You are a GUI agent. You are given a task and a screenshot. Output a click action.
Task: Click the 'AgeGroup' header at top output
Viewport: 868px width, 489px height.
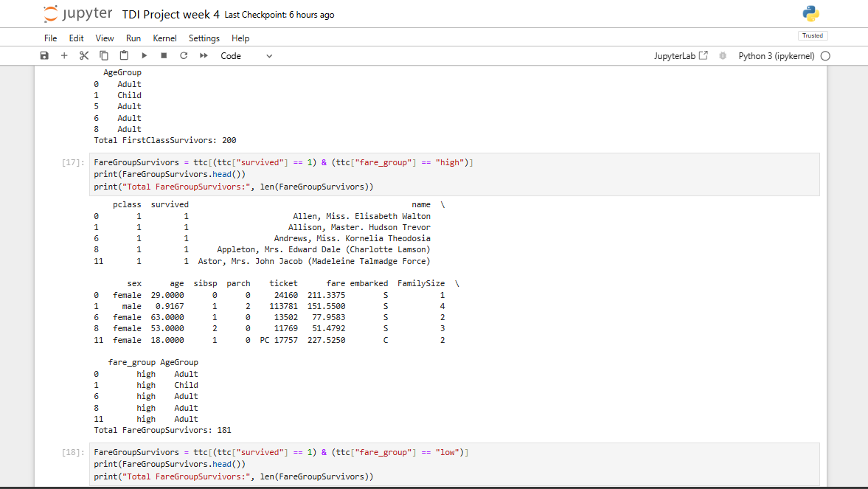point(122,72)
